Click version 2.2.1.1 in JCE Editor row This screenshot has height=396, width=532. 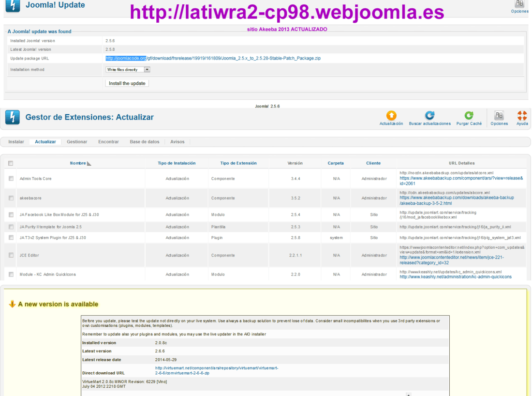click(296, 256)
